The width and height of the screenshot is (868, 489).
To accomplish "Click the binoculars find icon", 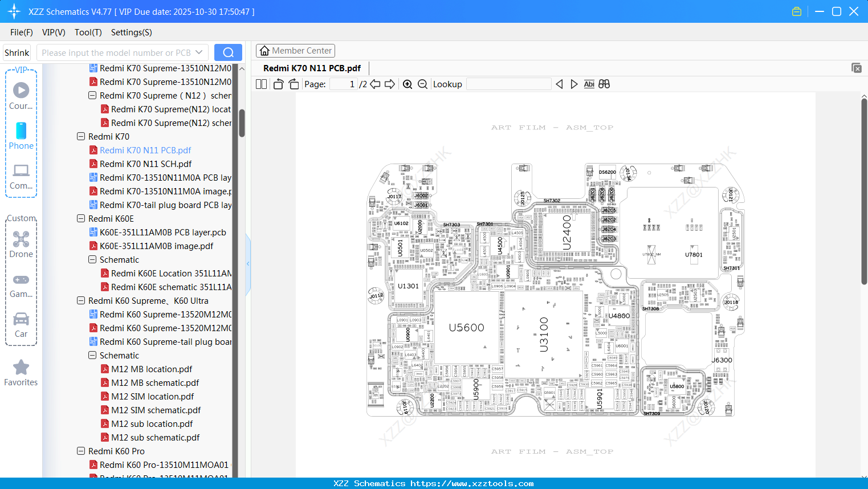I will pos(604,84).
